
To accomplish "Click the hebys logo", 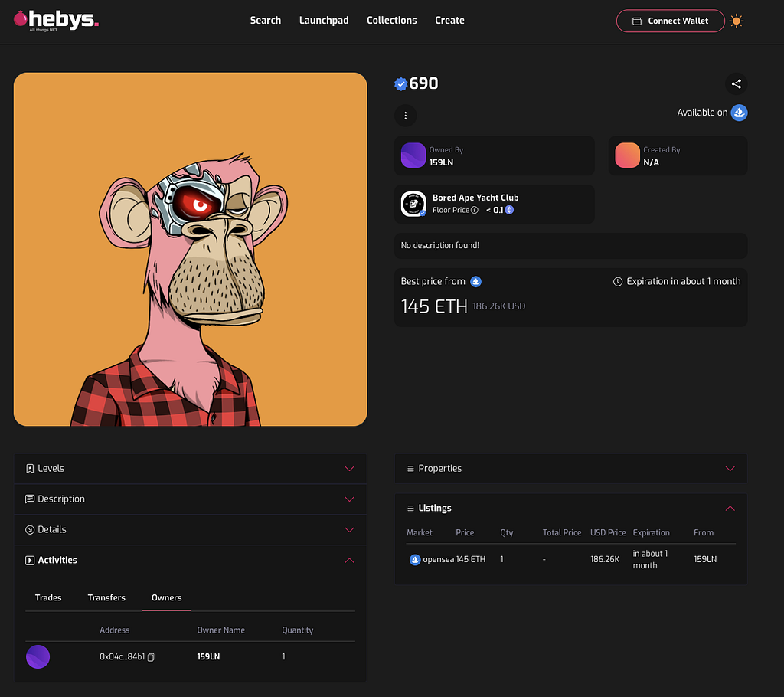I will click(56, 21).
